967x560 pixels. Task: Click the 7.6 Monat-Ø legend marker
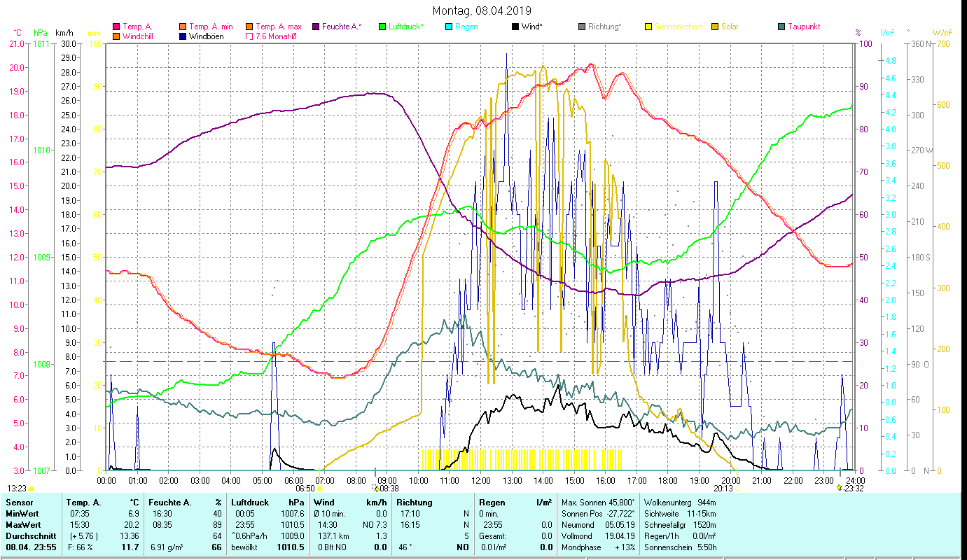[x=249, y=36]
